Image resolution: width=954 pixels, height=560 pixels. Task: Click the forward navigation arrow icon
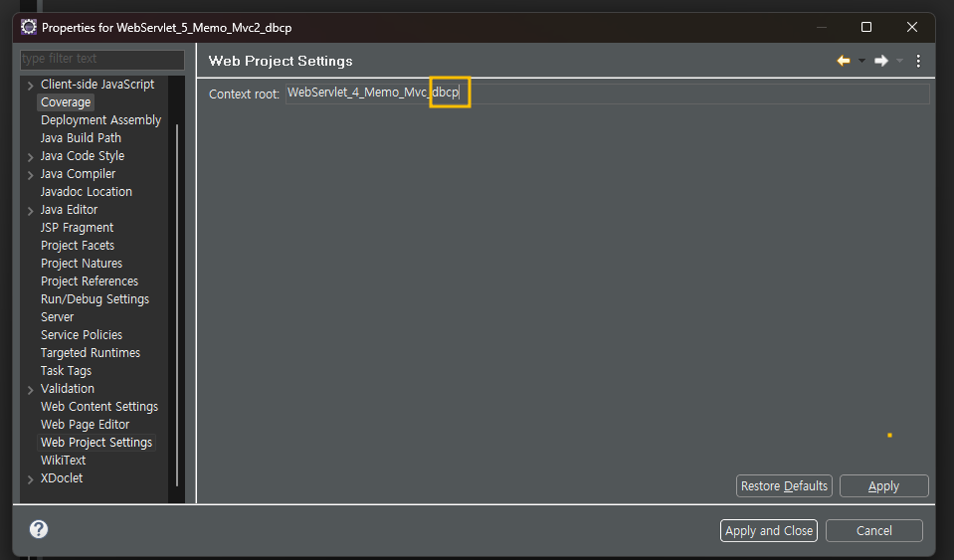click(x=881, y=61)
